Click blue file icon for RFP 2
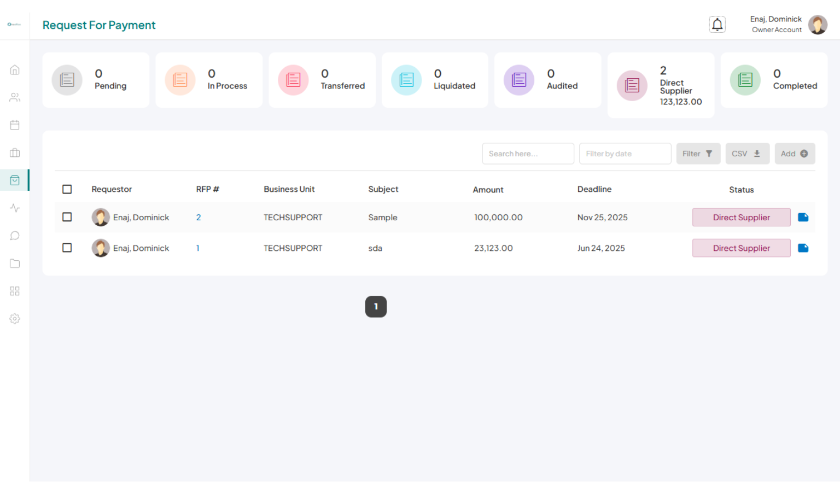Screen dimensions: 840x504 pos(803,218)
